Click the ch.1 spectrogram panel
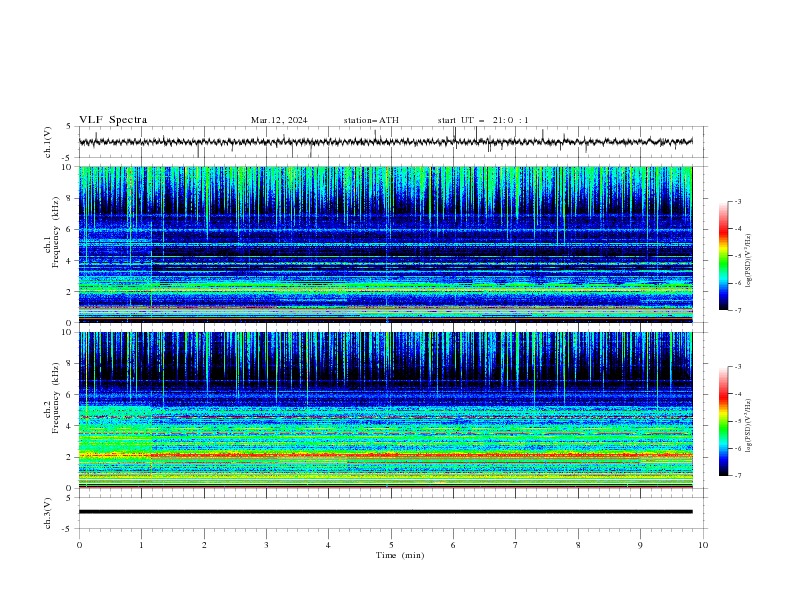792x612 pixels. coord(385,244)
